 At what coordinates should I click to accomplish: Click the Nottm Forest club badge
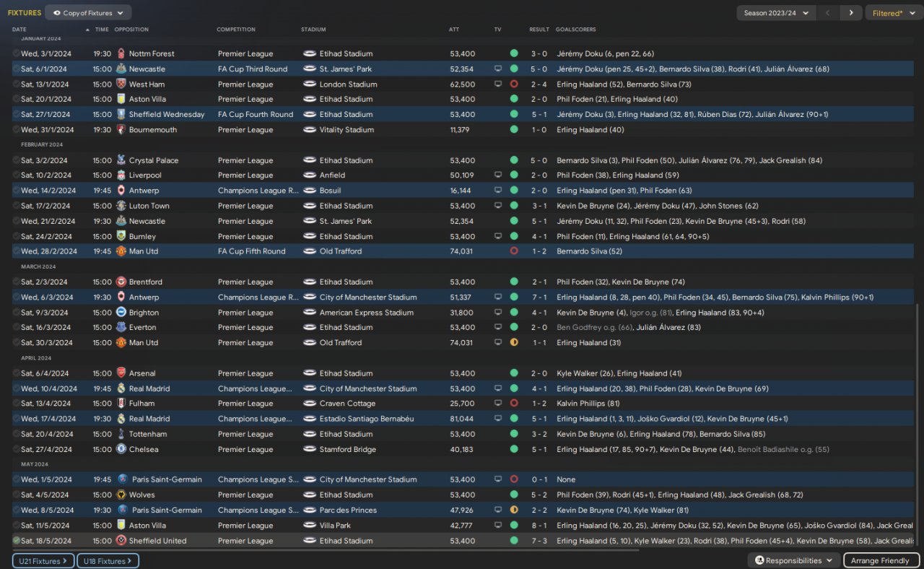pos(121,53)
